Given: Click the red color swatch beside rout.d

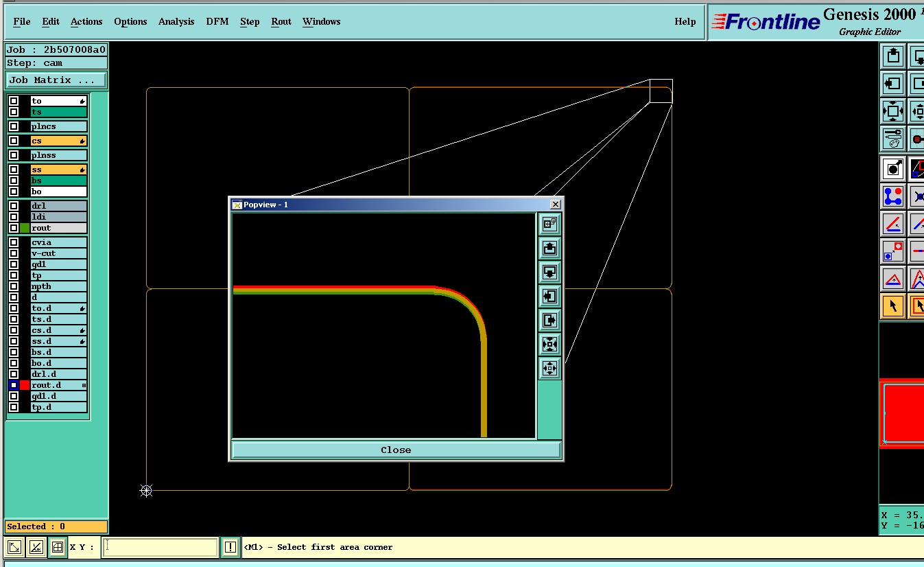Looking at the screenshot, I should [x=25, y=385].
